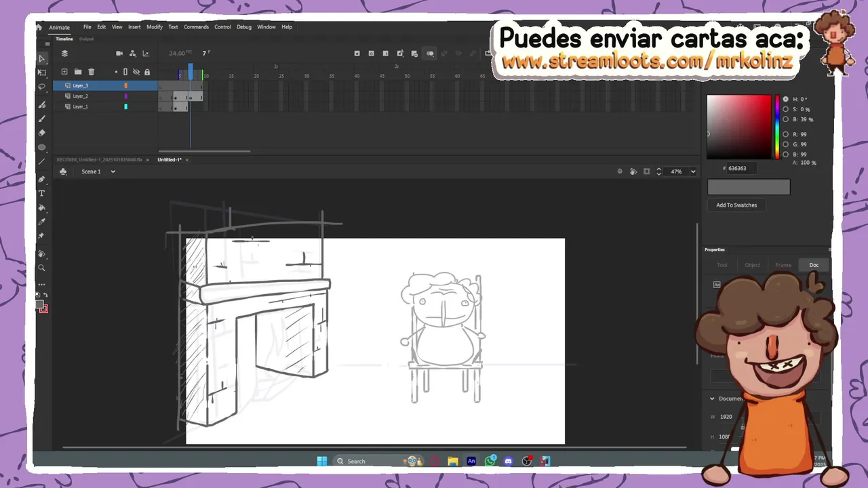Select the Lasso tool
Image resolution: width=868 pixels, height=488 pixels.
coord(42,87)
